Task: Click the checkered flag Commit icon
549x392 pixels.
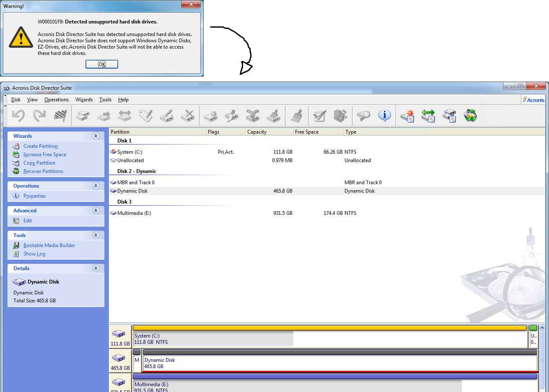Action: tap(60, 116)
